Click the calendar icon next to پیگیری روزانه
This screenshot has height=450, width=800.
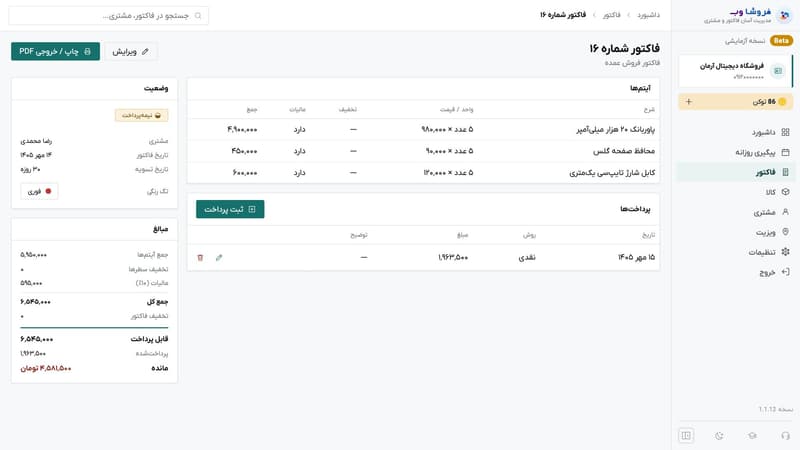click(785, 152)
